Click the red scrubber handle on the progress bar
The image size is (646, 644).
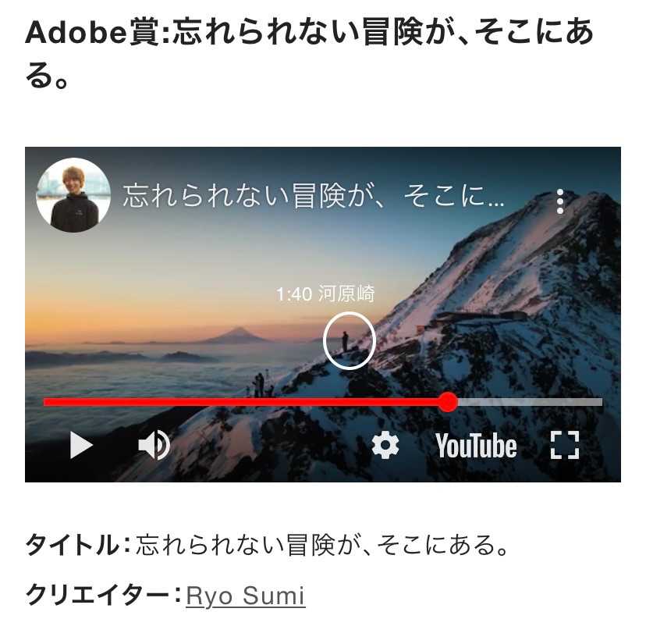click(447, 402)
